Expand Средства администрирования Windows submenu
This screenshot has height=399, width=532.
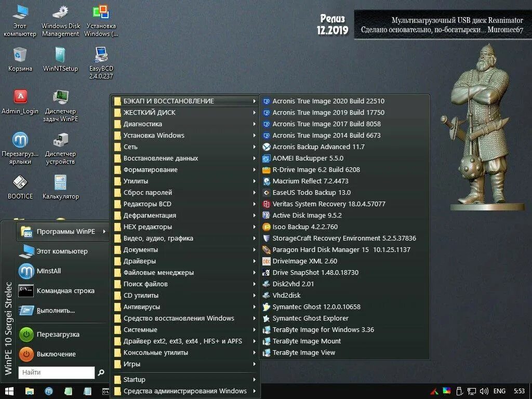click(x=185, y=391)
